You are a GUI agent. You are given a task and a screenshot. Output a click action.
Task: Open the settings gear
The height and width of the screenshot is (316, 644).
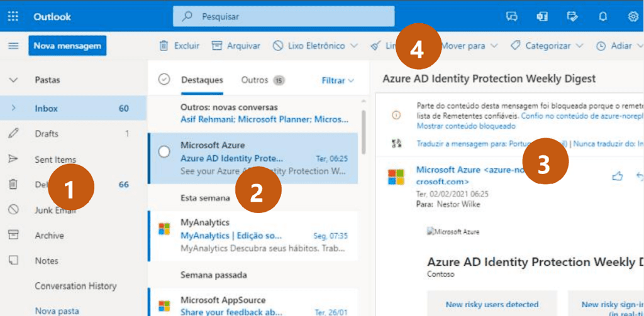[x=633, y=16]
